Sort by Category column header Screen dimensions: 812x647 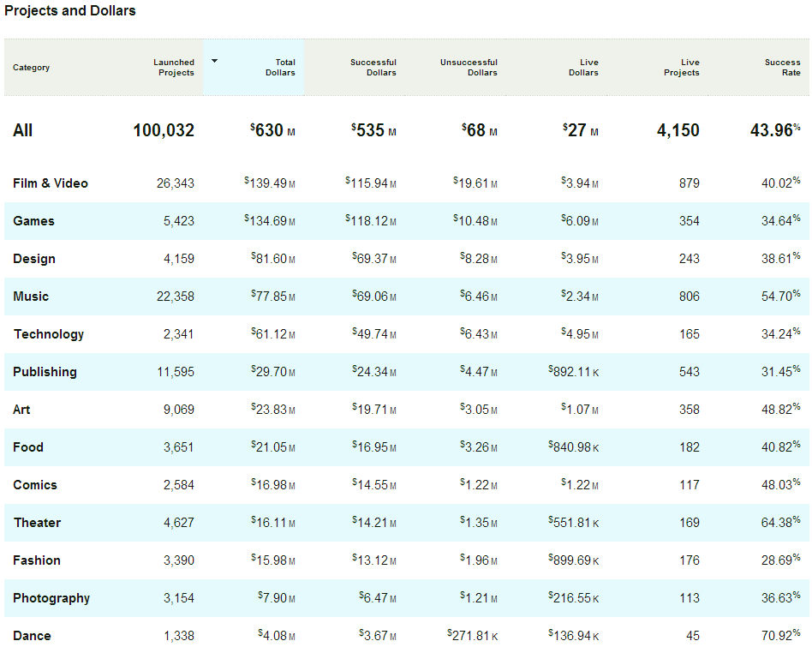pyautogui.click(x=31, y=68)
